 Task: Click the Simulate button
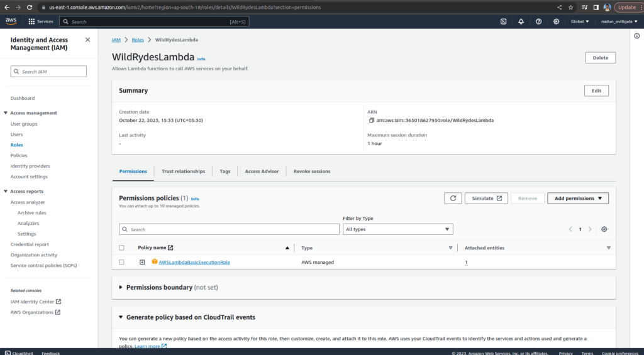486,198
